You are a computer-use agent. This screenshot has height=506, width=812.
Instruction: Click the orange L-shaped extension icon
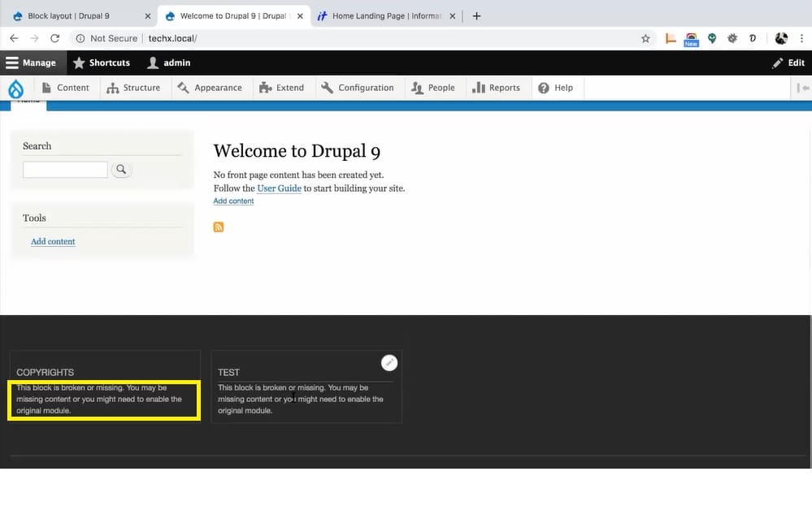click(x=671, y=38)
